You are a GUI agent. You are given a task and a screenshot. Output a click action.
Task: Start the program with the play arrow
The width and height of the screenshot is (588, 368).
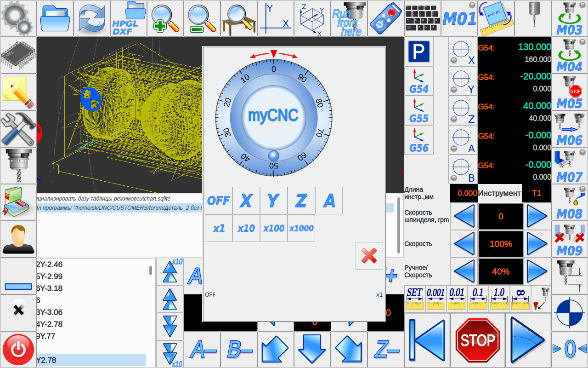528,340
